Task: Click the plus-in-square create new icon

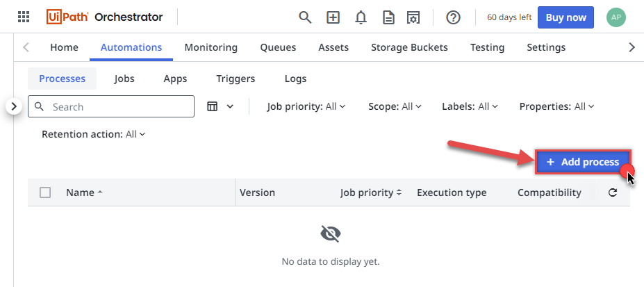Action: coord(333,17)
